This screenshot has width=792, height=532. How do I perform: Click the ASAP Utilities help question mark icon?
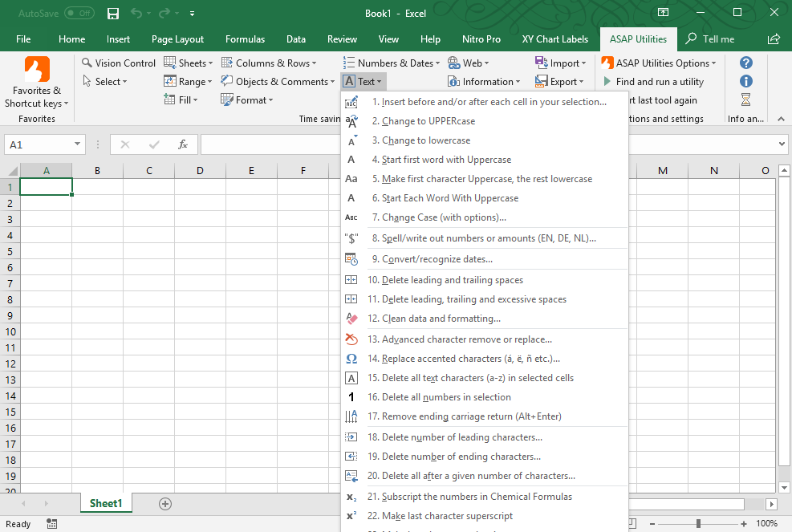click(x=745, y=63)
